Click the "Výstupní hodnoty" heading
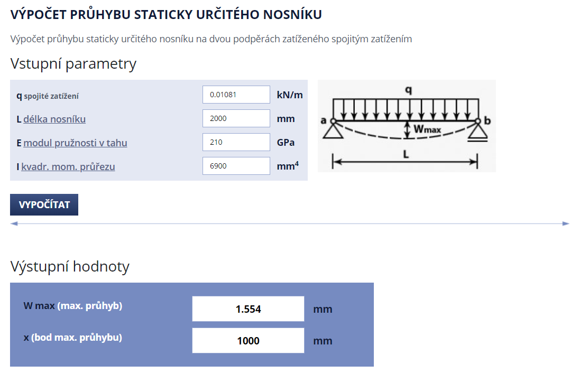 click(x=70, y=267)
